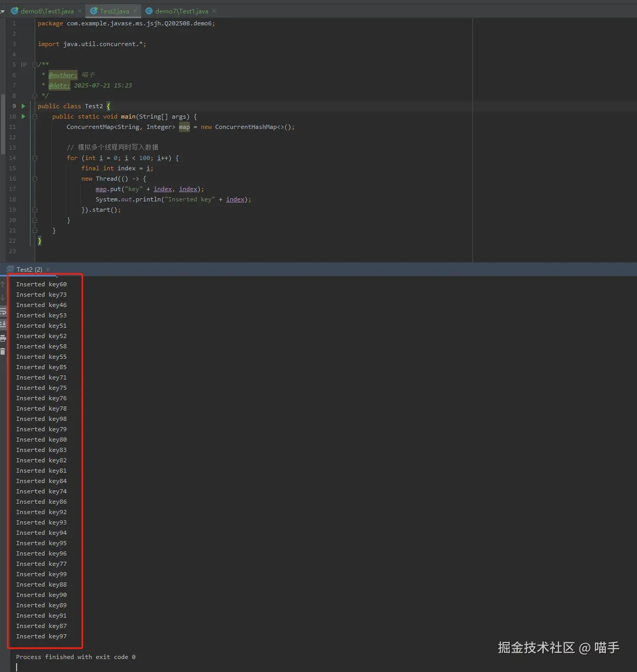Click the fold end marker at line 8

35,96
